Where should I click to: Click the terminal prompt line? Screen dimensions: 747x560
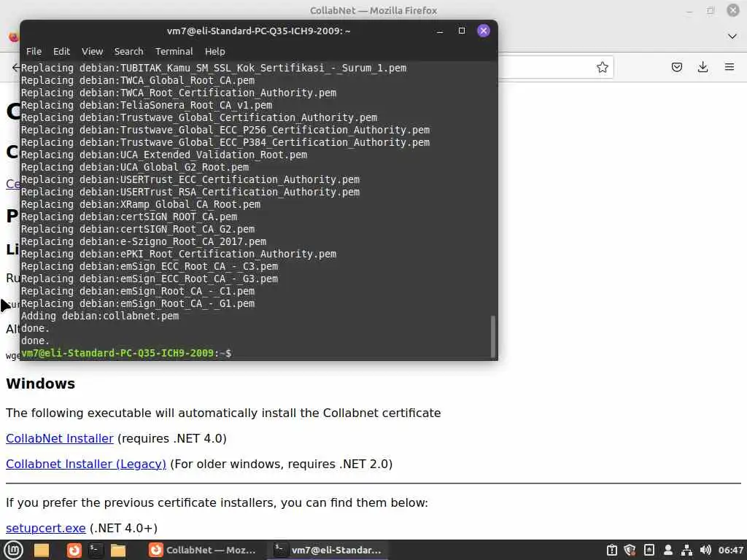pyautogui.click(x=126, y=353)
